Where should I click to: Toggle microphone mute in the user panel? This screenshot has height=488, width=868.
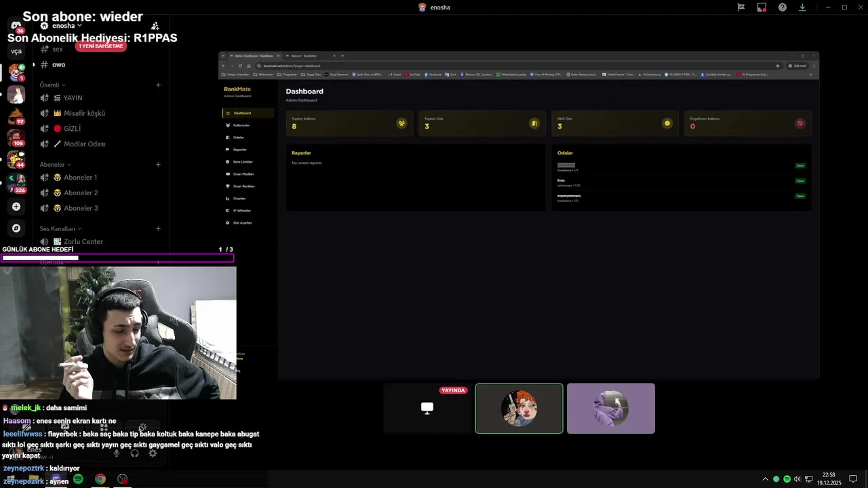pyautogui.click(x=117, y=453)
